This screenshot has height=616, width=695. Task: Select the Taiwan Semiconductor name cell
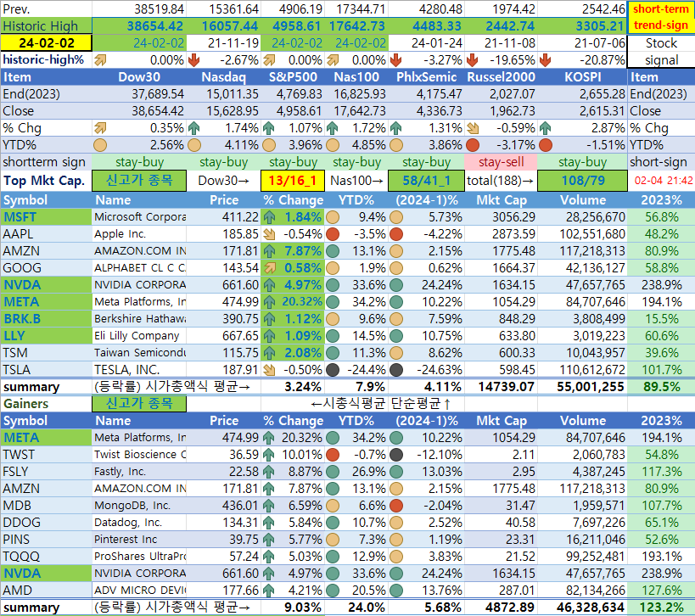point(139,353)
